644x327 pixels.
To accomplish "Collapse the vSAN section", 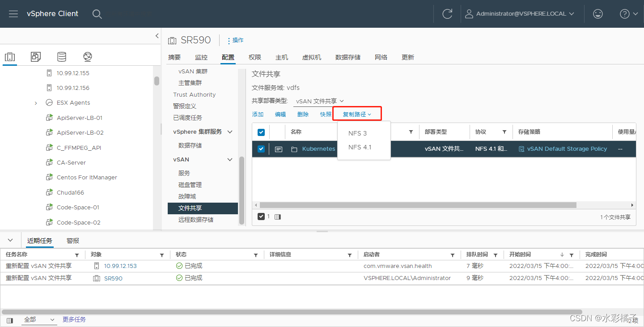I will pos(230,160).
